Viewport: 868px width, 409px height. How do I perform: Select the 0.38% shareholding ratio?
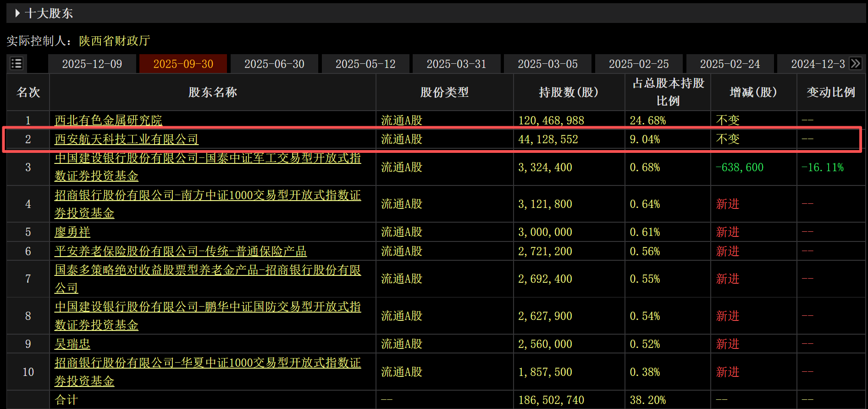point(645,372)
